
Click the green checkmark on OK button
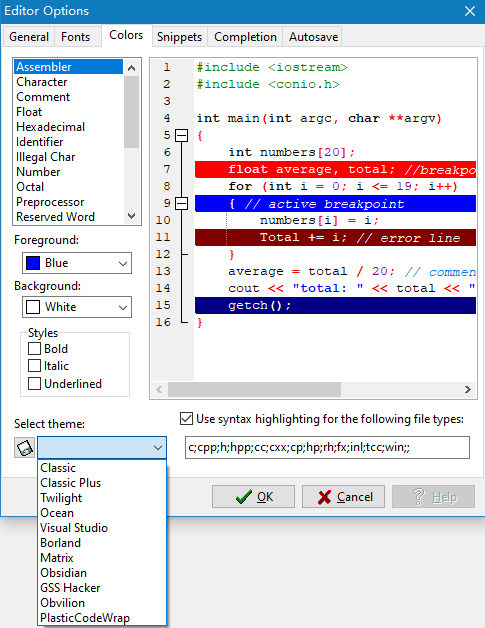pyautogui.click(x=244, y=497)
